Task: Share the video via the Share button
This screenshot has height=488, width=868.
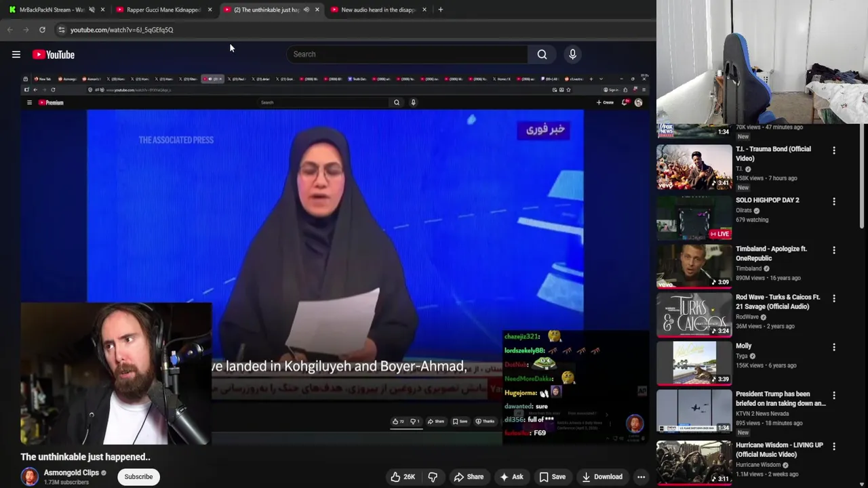Action: [469, 476]
